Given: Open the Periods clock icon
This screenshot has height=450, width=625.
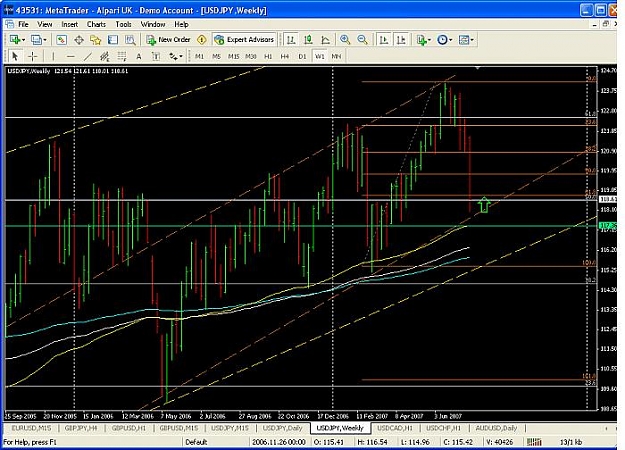Looking at the screenshot, I should point(442,40).
